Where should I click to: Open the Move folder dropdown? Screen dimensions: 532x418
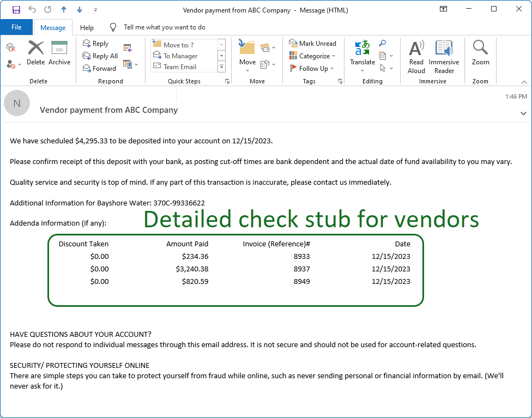[x=247, y=56]
